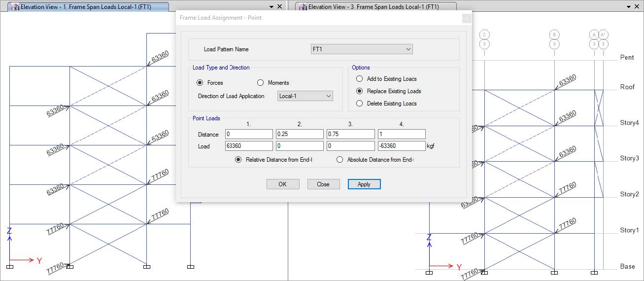Select the Forces radio button
644x281 pixels.
coord(200,83)
